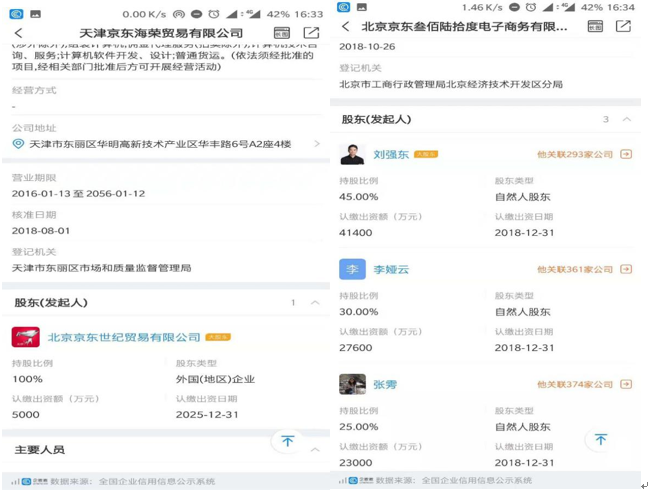
Task: Select contributed amount 41400
Action: click(356, 233)
